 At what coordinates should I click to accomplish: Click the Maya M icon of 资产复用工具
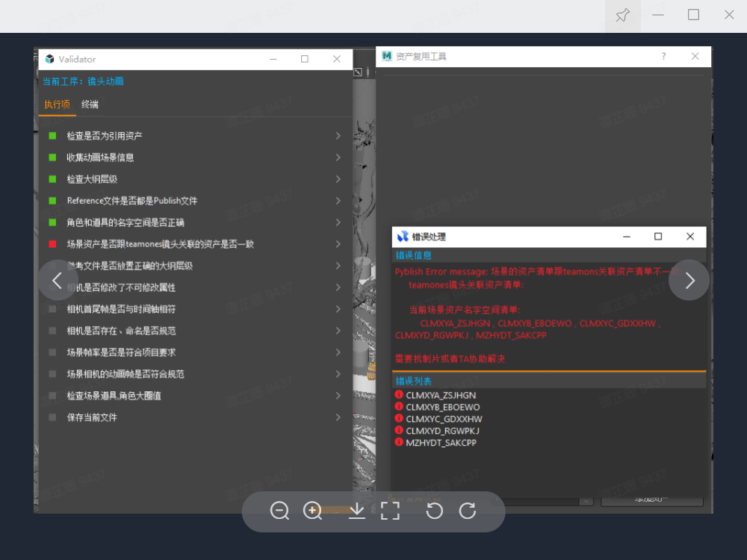click(x=387, y=56)
